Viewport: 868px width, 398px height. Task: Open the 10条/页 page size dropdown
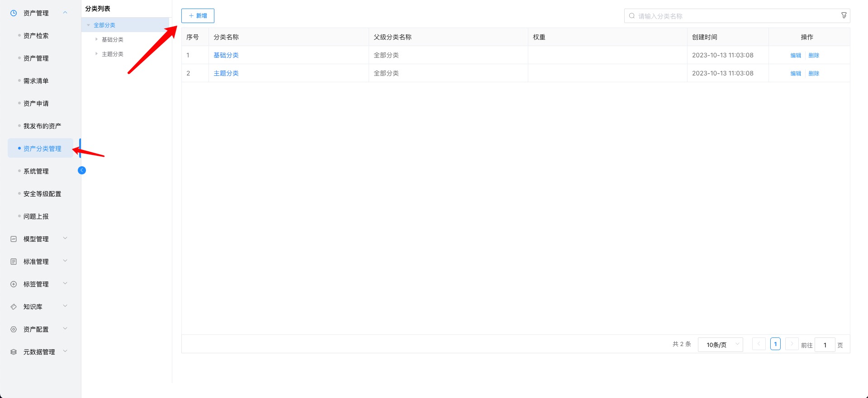pyautogui.click(x=720, y=345)
